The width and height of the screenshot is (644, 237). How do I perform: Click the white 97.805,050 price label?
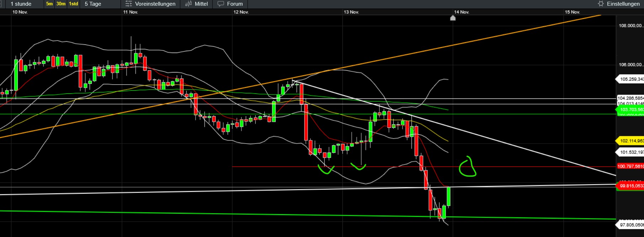[x=630, y=225]
